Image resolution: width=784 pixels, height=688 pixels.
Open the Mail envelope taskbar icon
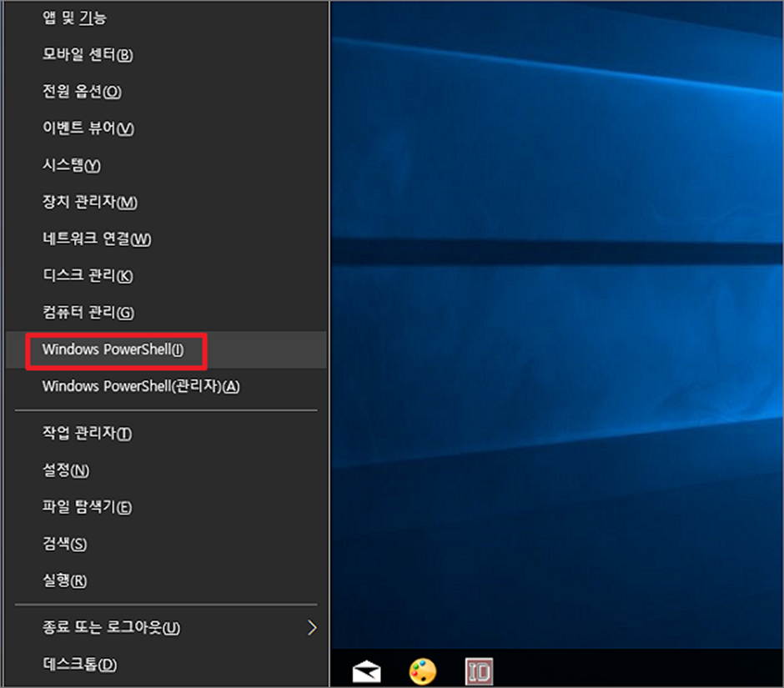[x=366, y=671]
